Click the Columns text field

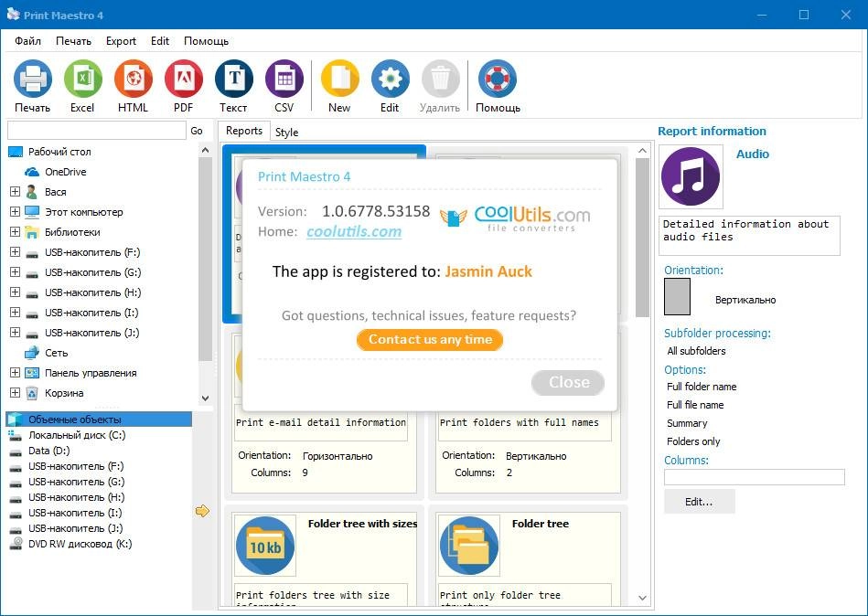click(755, 477)
